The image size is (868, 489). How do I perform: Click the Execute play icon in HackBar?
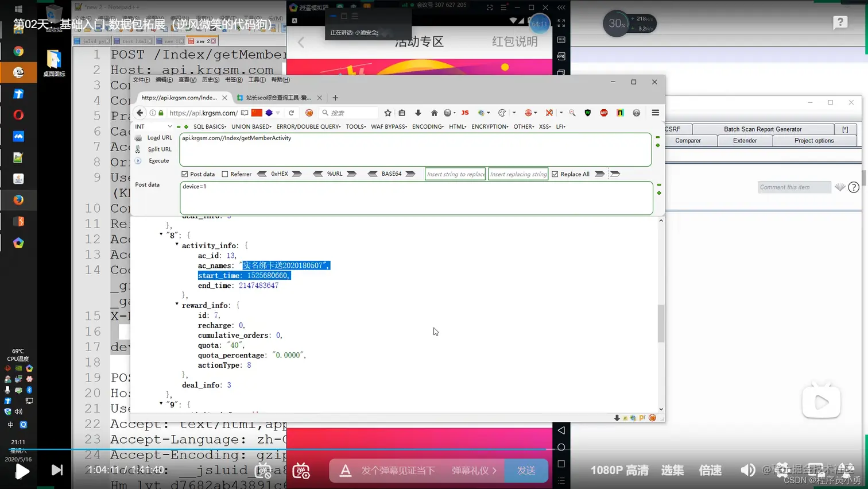point(138,161)
